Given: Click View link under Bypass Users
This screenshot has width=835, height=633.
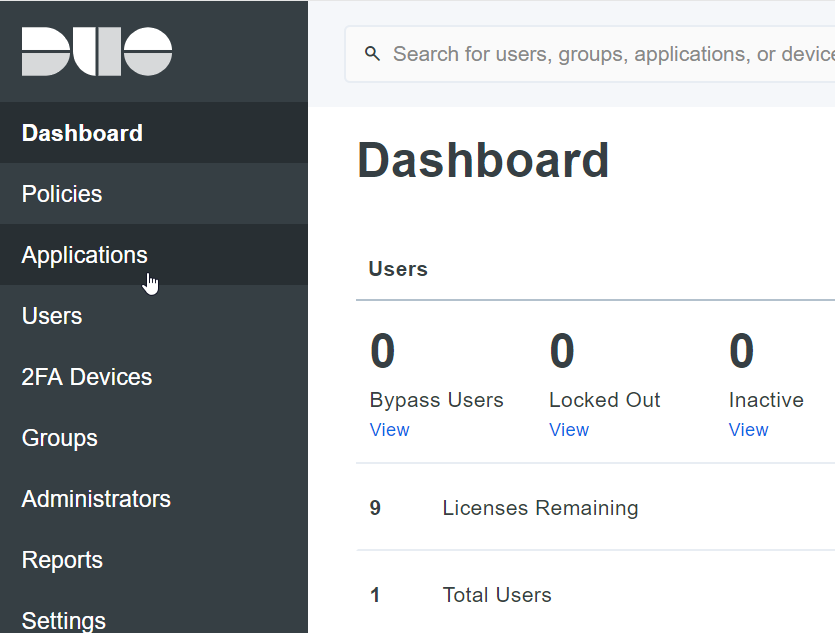Looking at the screenshot, I should point(389,430).
